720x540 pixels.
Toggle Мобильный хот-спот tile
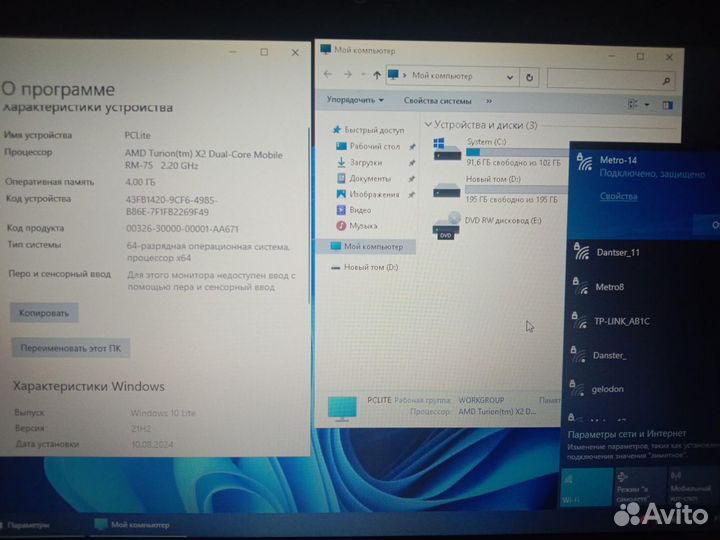pos(692,487)
